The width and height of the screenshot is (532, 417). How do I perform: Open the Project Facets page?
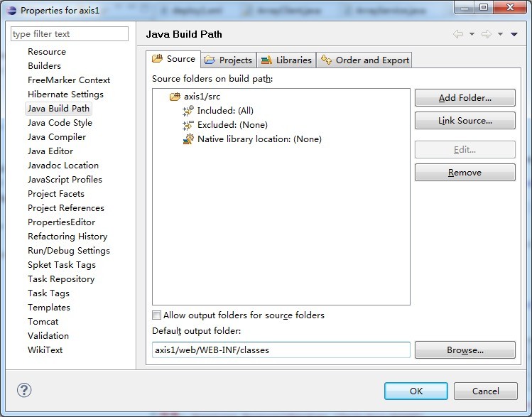(56, 194)
